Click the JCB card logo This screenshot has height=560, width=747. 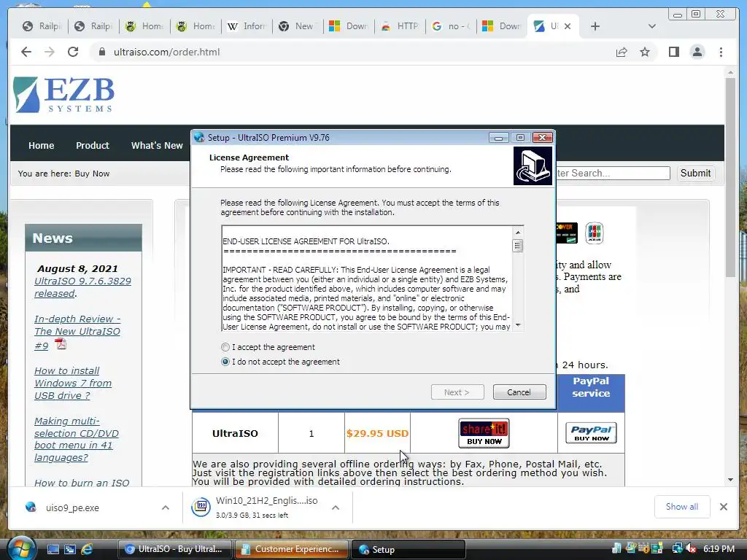coord(594,233)
